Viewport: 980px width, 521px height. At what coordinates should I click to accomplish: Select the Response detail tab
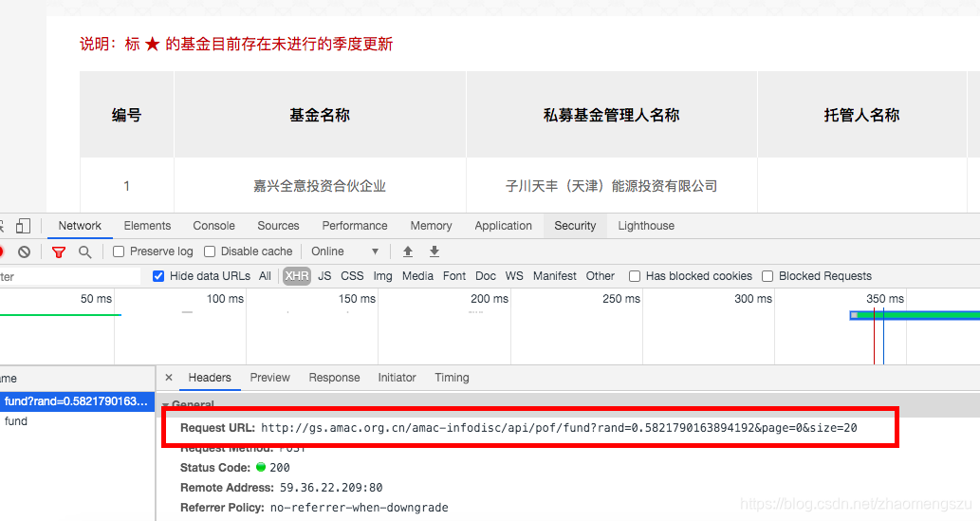point(334,378)
